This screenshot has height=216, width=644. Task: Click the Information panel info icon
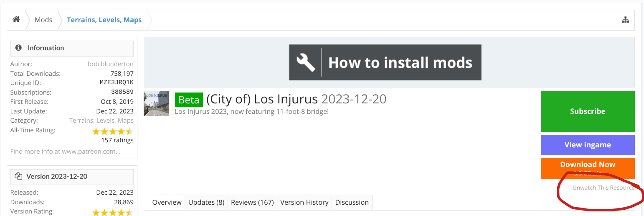tap(18, 48)
